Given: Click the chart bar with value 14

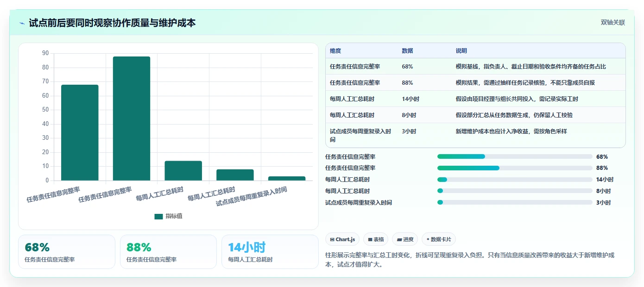Looking at the screenshot, I should pyautogui.click(x=183, y=171).
